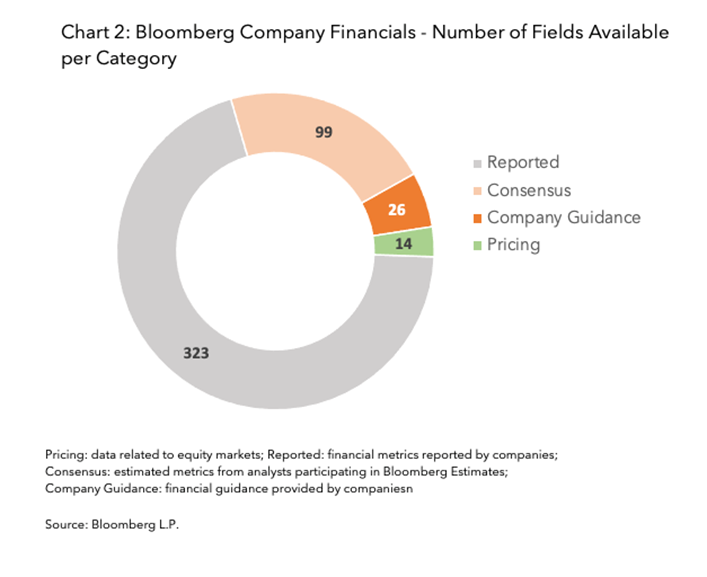The image size is (707, 577).
Task: Click the gray Reported legend swatch
Action: pyautogui.click(x=477, y=164)
